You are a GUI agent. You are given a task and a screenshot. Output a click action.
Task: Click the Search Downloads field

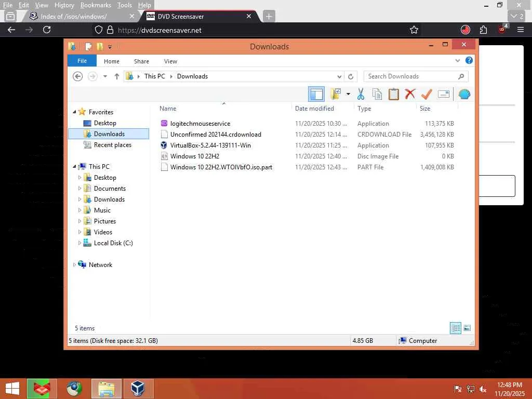(x=416, y=76)
